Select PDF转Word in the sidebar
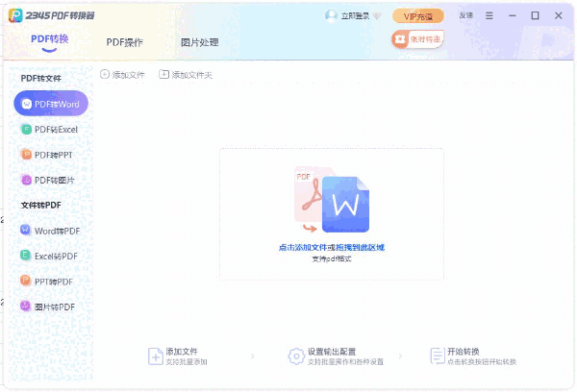The height and width of the screenshot is (392, 577). coord(51,104)
